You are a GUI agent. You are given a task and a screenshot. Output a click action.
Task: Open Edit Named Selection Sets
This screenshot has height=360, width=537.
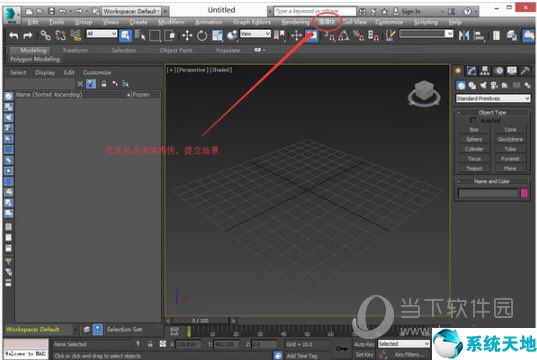pos(390,35)
